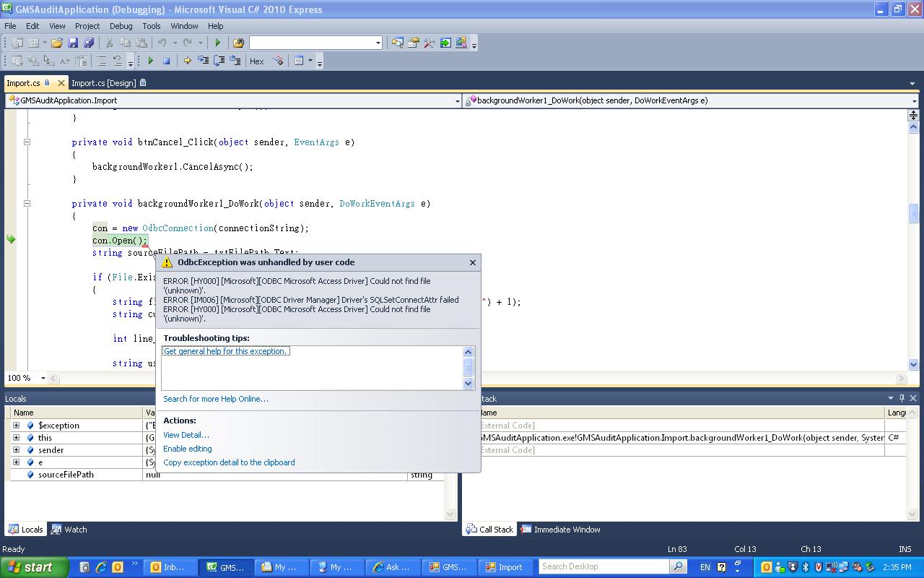Click the Find in Files icon
The width and height of the screenshot is (924, 578).
coord(238,43)
